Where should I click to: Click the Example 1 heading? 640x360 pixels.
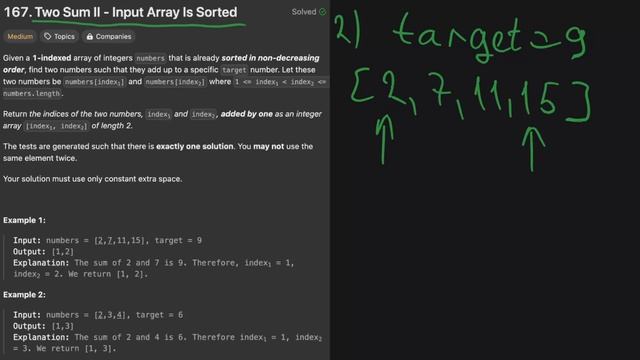[24, 220]
